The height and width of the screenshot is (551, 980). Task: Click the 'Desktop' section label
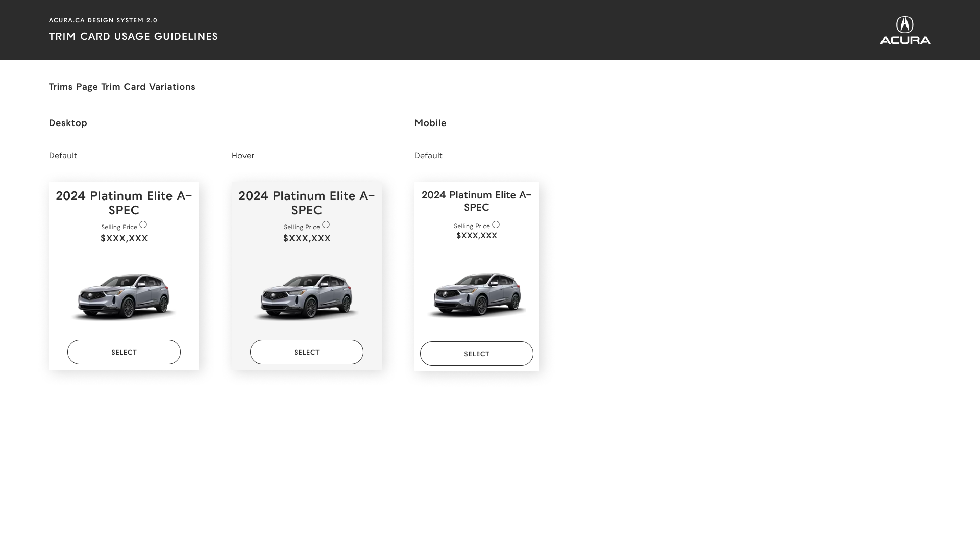pyautogui.click(x=68, y=123)
